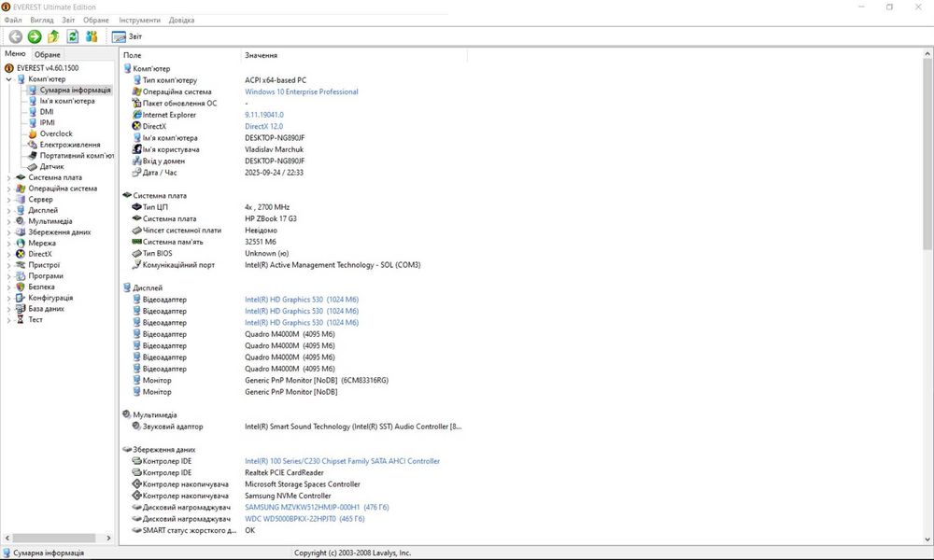Viewport: 934px width, 560px height.
Task: Expand the Мережа tree node
Action: pyautogui.click(x=8, y=243)
